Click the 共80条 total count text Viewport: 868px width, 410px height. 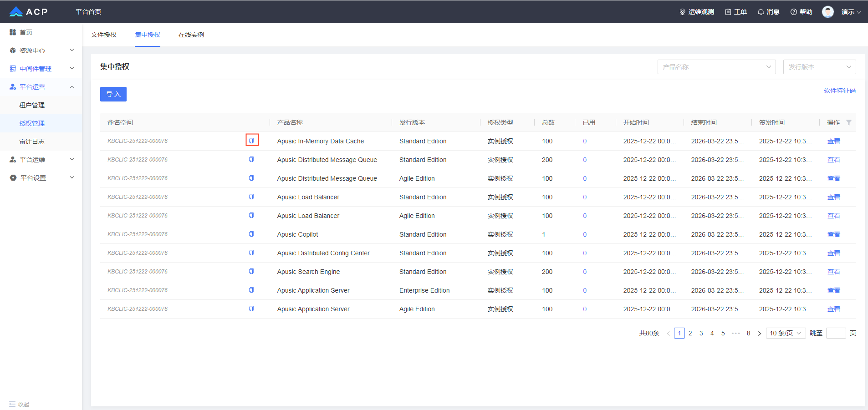tap(649, 333)
